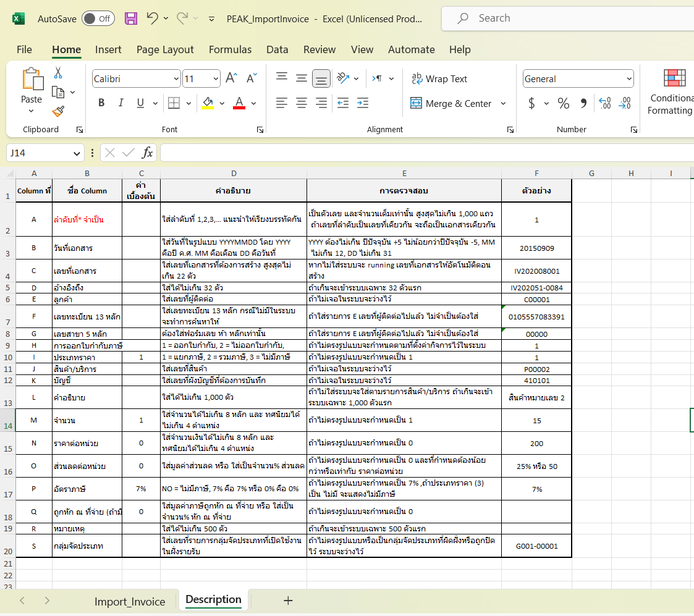
Task: Click the Borders icon
Action: coord(174,103)
